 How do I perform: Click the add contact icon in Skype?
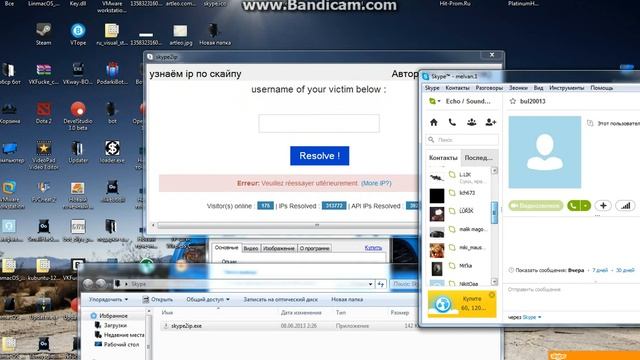[491, 122]
